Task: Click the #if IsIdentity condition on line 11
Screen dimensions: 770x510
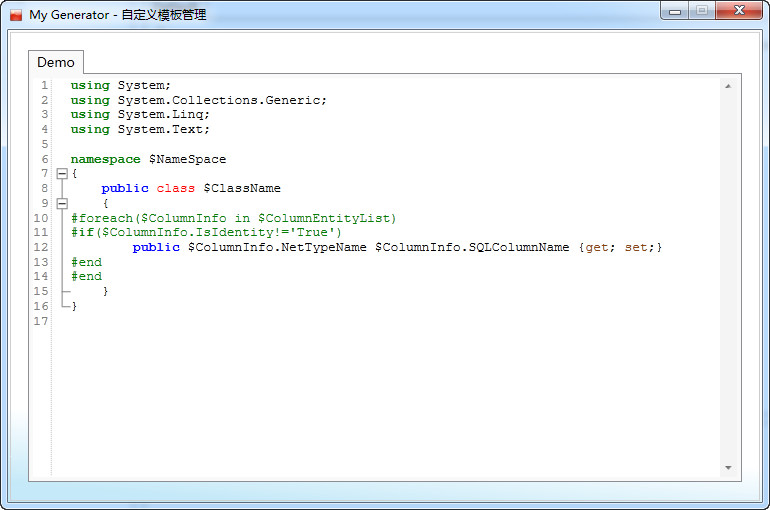Action: point(206,232)
